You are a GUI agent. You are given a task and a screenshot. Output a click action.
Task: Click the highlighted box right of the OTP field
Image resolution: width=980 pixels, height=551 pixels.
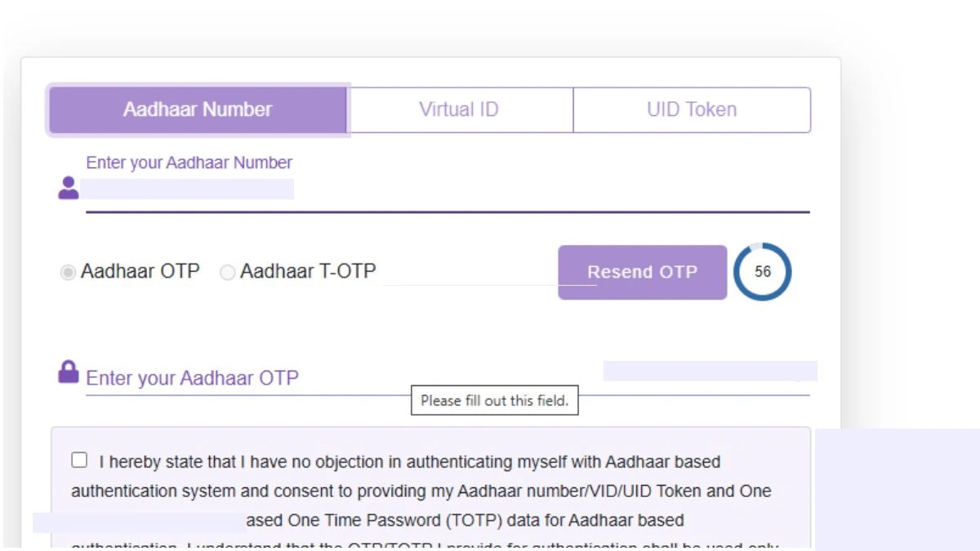point(710,371)
